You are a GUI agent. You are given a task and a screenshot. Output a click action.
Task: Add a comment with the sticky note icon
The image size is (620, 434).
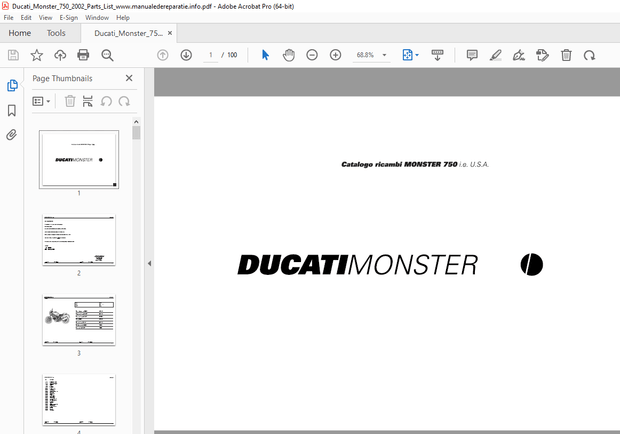[472, 55]
